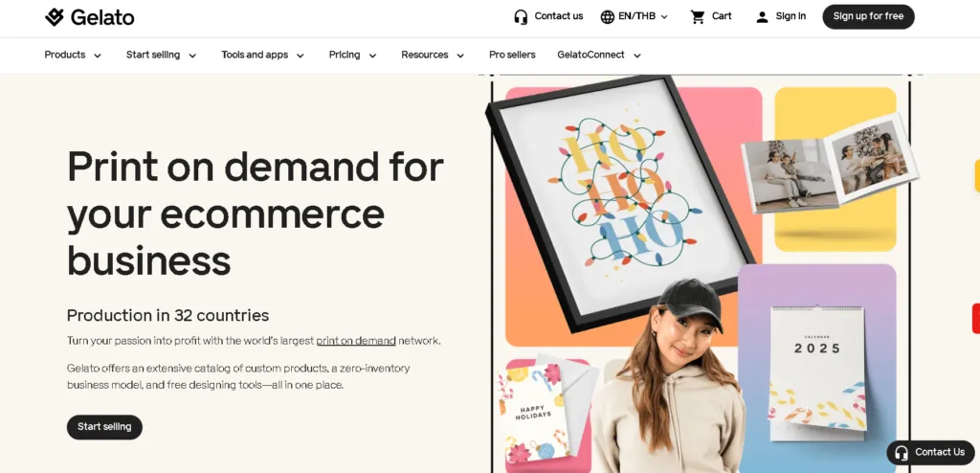
Task: Expand the Products menu chevron
Action: [98, 56]
